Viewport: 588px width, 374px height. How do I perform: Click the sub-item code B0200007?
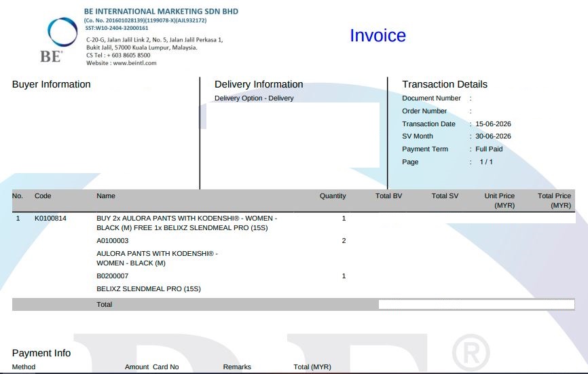point(113,276)
